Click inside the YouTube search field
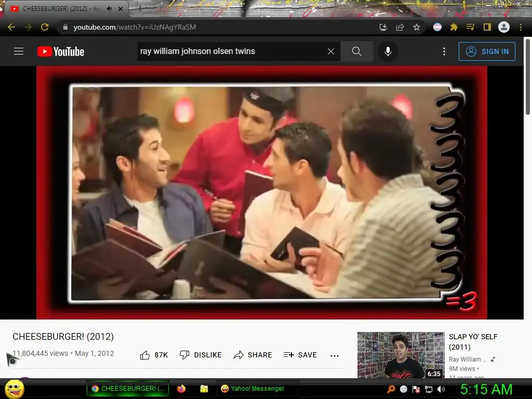Image resolution: width=532 pixels, height=399 pixels. [x=232, y=51]
